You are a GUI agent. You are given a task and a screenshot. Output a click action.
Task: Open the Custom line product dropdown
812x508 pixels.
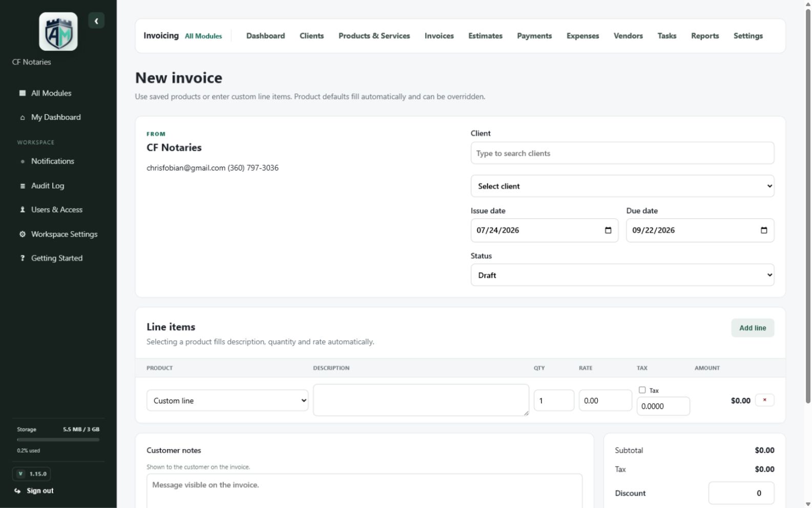click(227, 401)
